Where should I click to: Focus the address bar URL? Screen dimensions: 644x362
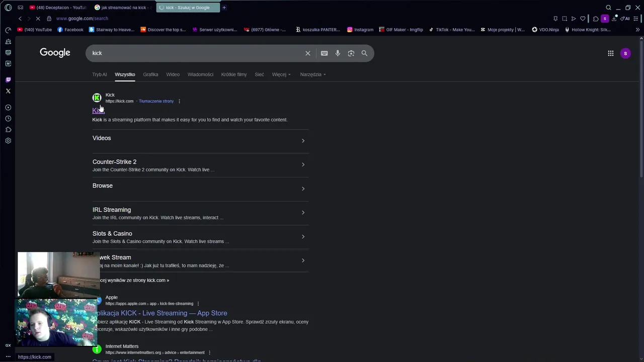coord(82,19)
